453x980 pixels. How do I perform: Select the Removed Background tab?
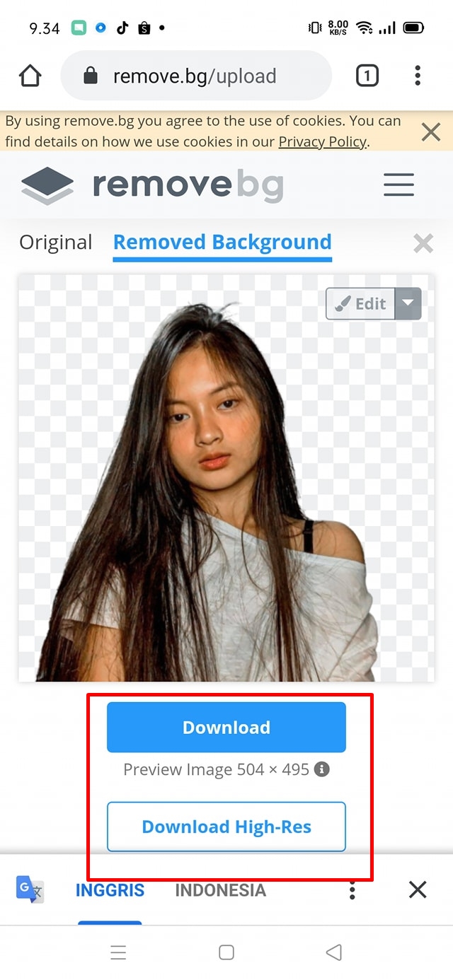click(222, 243)
